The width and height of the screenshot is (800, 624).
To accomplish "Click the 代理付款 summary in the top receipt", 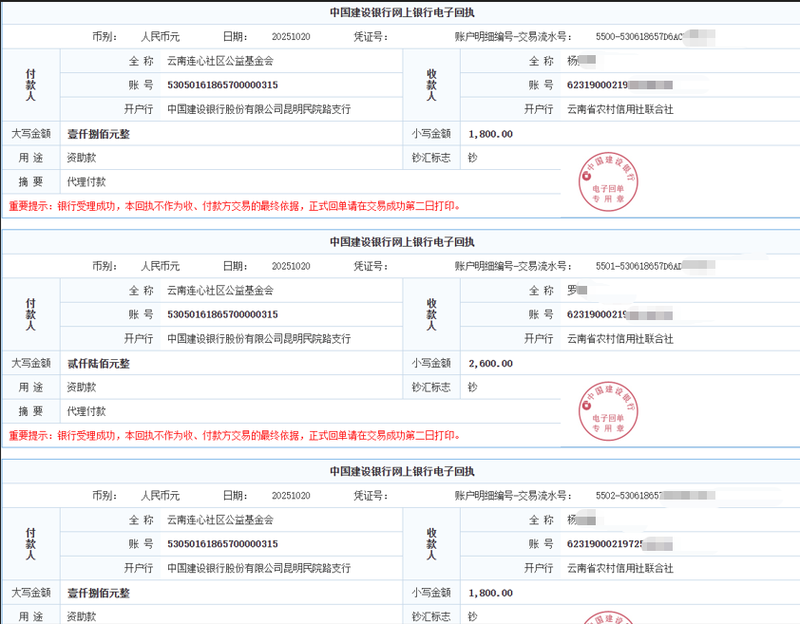I will click(x=86, y=182).
